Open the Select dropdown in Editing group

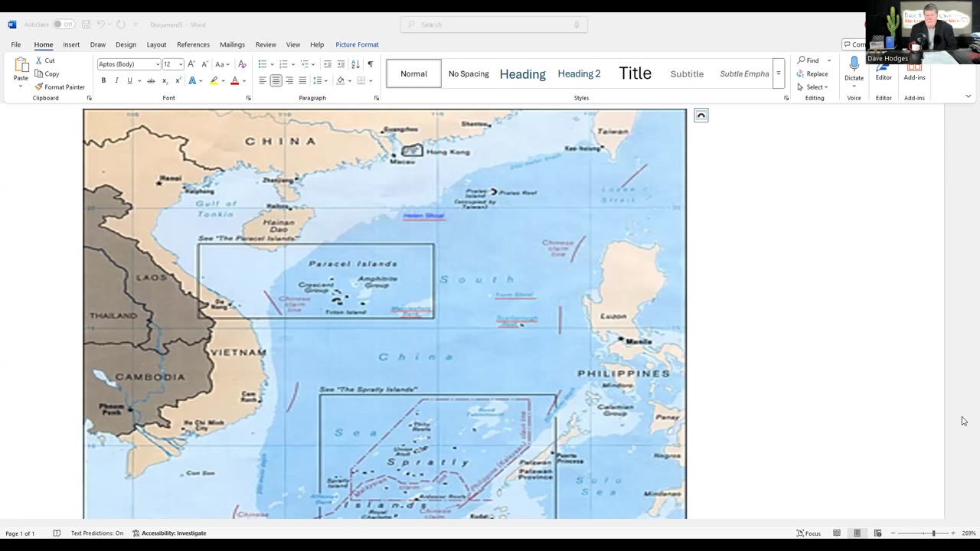tap(815, 87)
